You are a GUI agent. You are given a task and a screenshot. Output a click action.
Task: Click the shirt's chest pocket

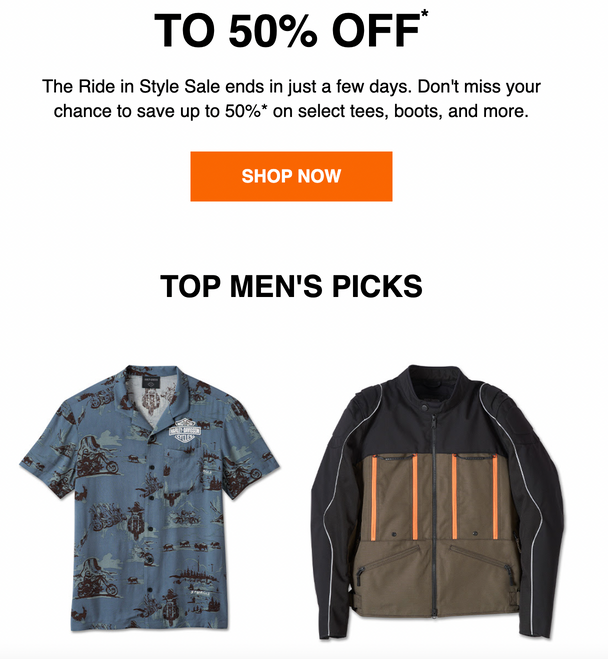(184, 469)
